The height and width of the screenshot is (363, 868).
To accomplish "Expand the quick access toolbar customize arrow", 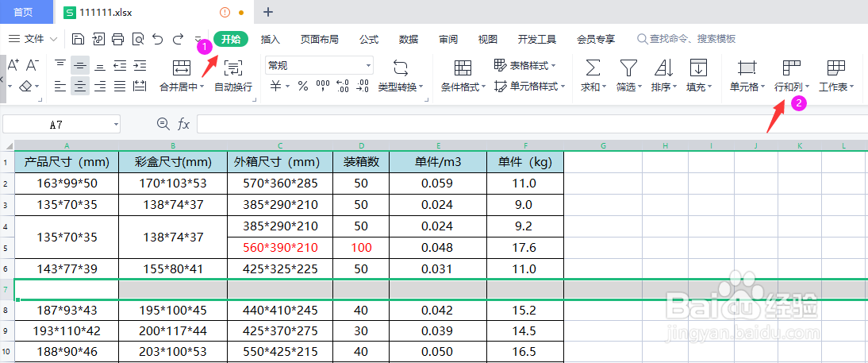I will tap(198, 40).
